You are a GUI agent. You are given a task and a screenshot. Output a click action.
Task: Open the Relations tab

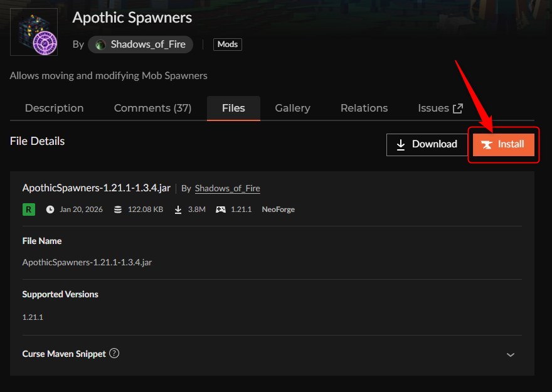point(364,108)
